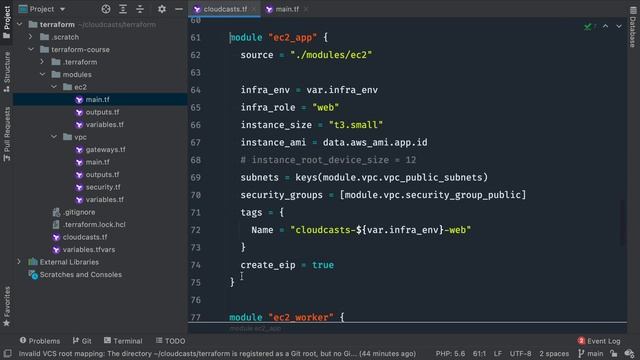Expand the .scratch folder
640x360 pixels.
(31, 37)
